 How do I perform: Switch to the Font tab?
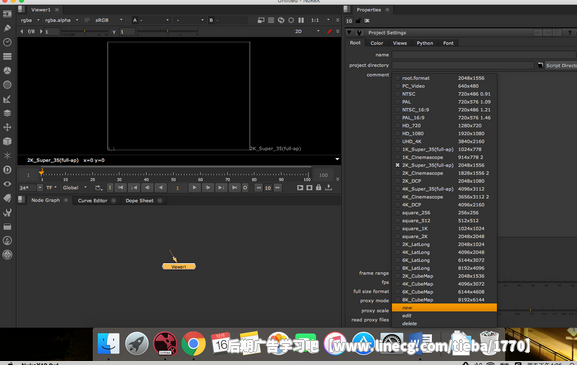448,43
